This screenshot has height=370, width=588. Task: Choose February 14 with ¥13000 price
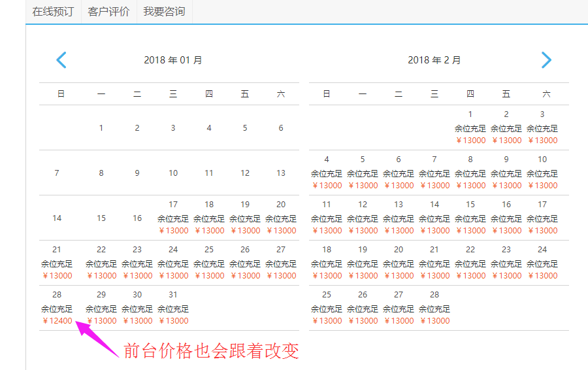click(x=434, y=218)
